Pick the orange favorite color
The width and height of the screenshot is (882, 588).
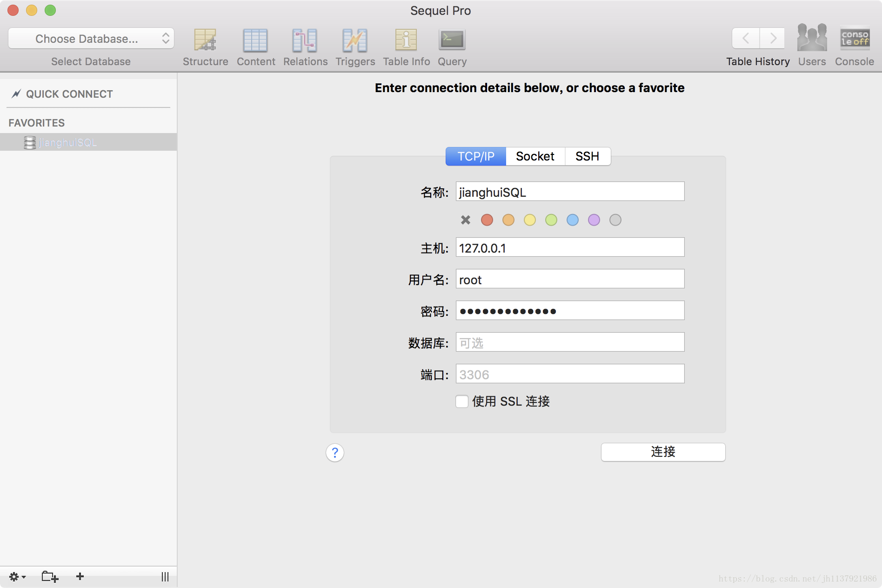pos(508,220)
